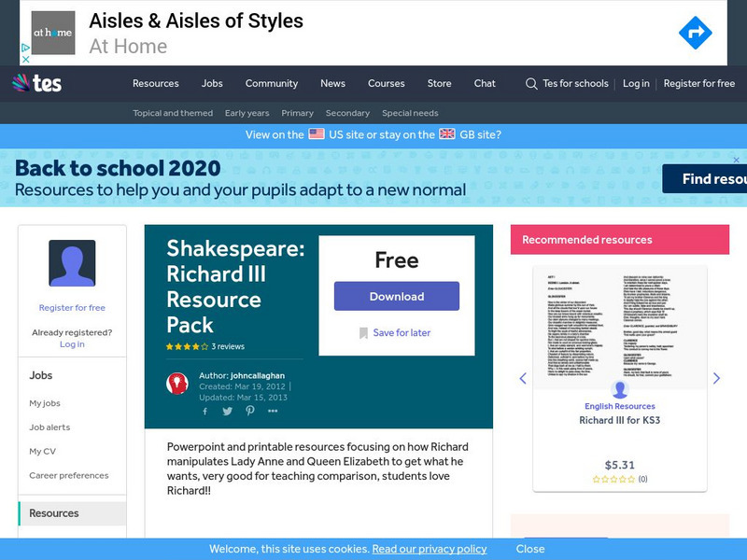Click the $5.31 price
The height and width of the screenshot is (560, 747).
pyautogui.click(x=619, y=465)
